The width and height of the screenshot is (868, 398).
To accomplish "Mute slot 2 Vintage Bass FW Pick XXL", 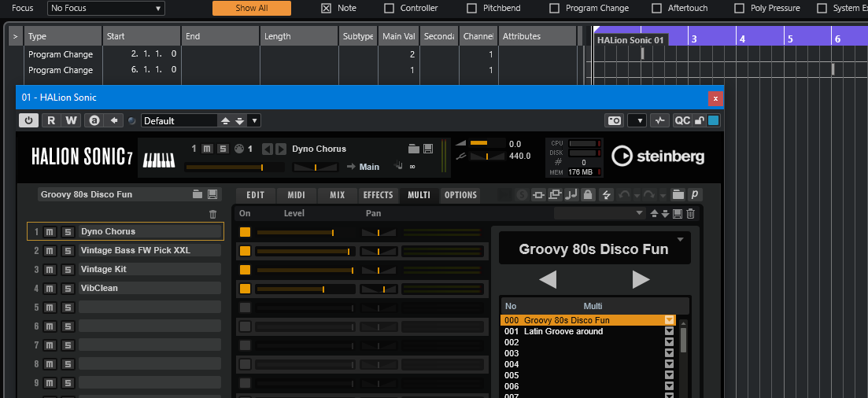I will point(50,251).
